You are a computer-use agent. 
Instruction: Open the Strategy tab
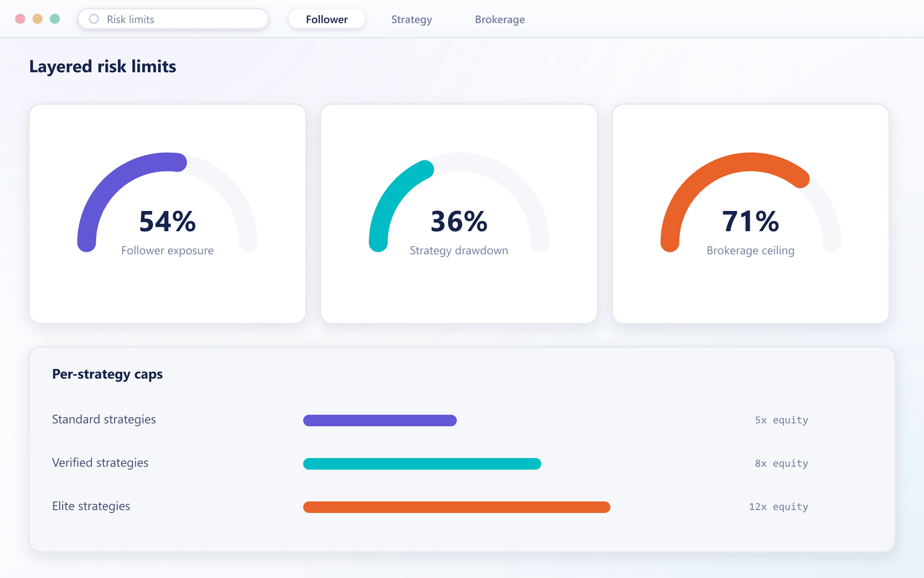(x=411, y=19)
